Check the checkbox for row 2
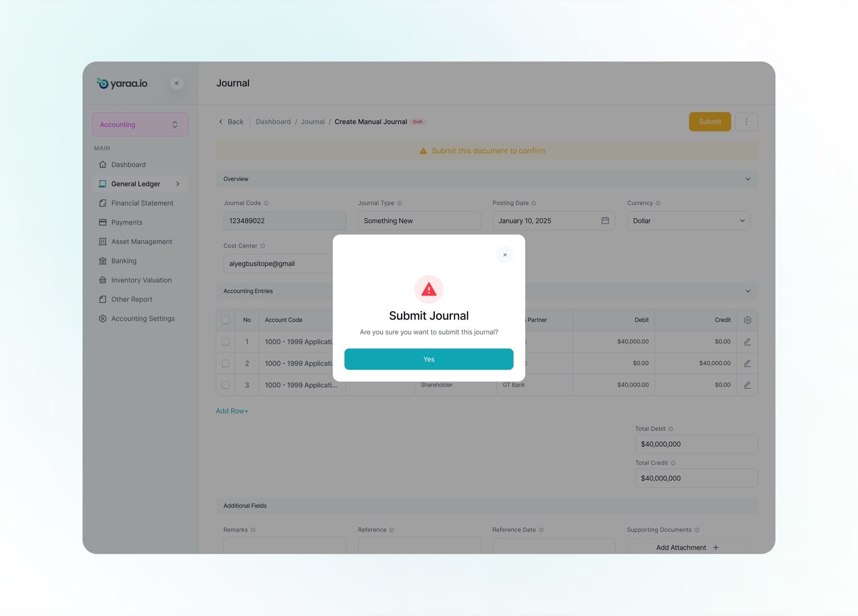This screenshot has height=616, width=858. (225, 363)
